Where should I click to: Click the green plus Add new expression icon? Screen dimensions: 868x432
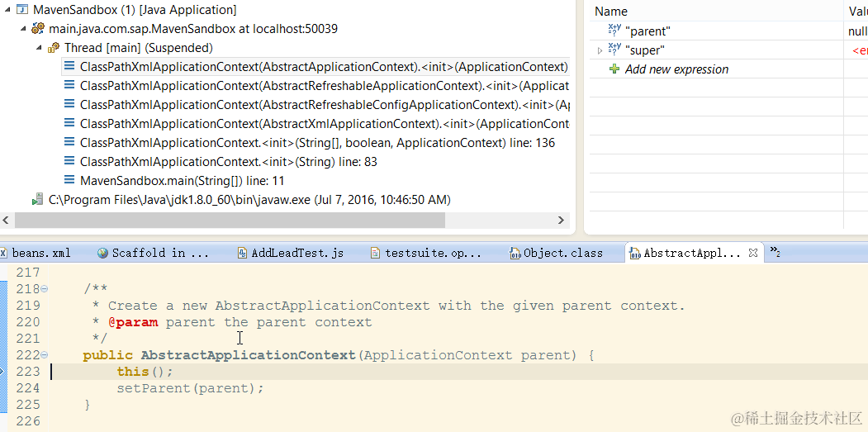614,69
